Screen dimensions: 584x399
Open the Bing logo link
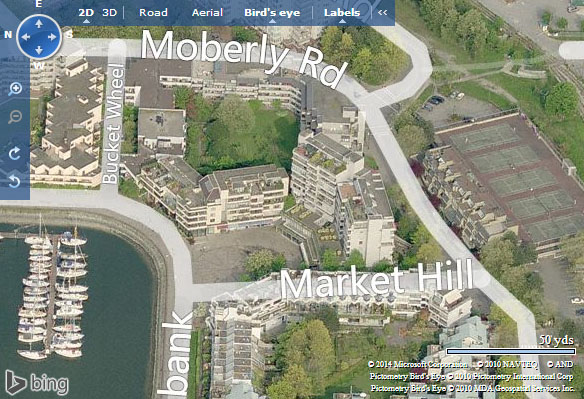click(x=37, y=383)
